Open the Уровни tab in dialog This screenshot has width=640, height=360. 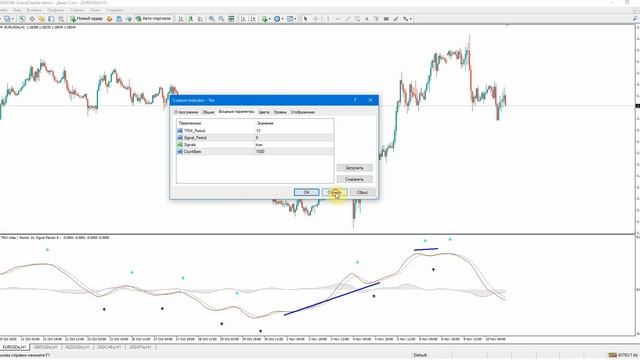tap(280, 112)
